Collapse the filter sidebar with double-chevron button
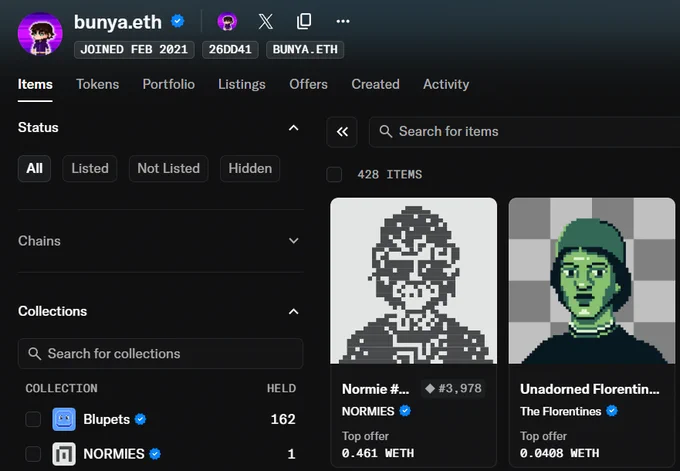 (342, 131)
